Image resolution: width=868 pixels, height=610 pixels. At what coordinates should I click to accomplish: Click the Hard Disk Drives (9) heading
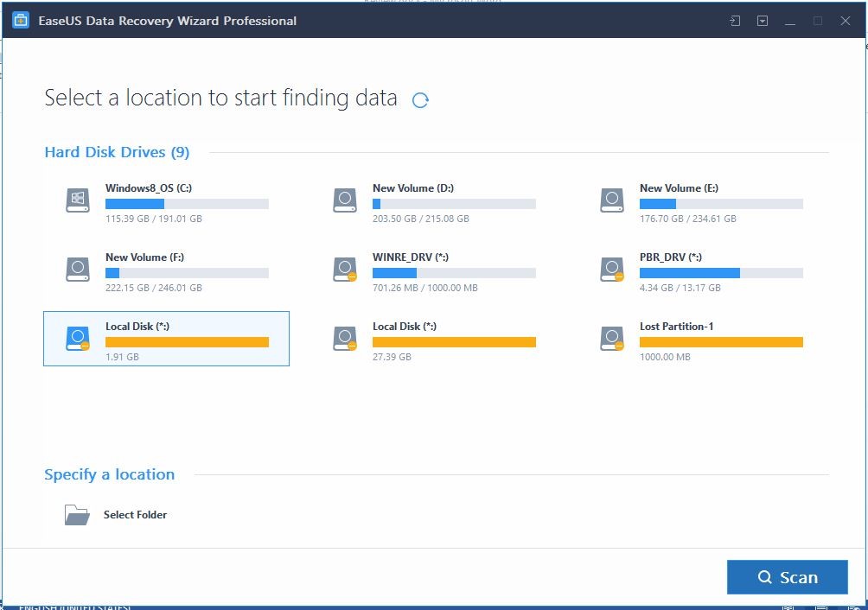(x=117, y=152)
